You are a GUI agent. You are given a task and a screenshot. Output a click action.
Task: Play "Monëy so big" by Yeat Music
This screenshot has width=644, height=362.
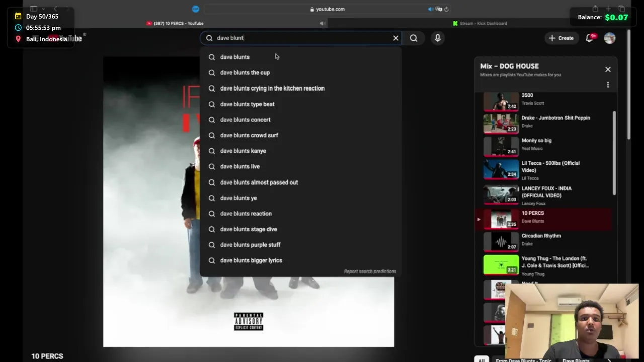(x=543, y=146)
